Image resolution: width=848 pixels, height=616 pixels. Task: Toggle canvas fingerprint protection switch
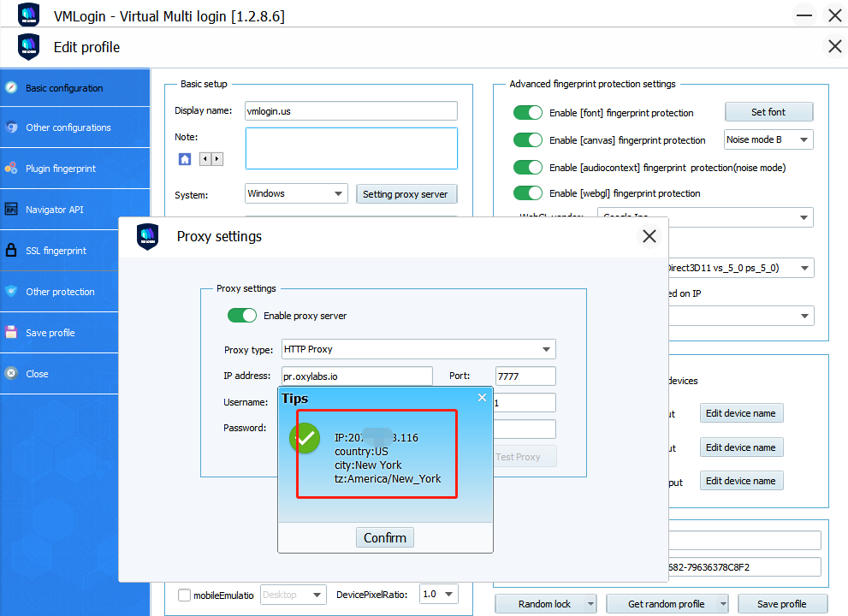pos(528,140)
